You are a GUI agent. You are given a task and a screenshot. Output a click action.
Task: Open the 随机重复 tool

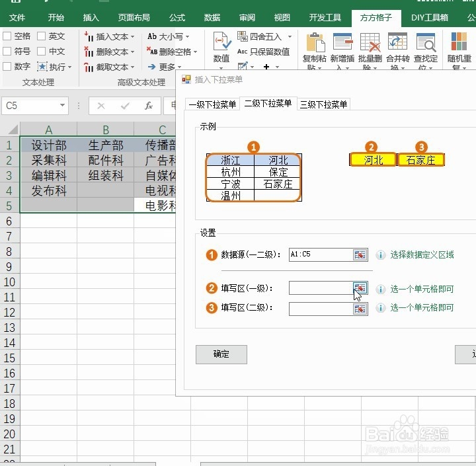(x=459, y=51)
